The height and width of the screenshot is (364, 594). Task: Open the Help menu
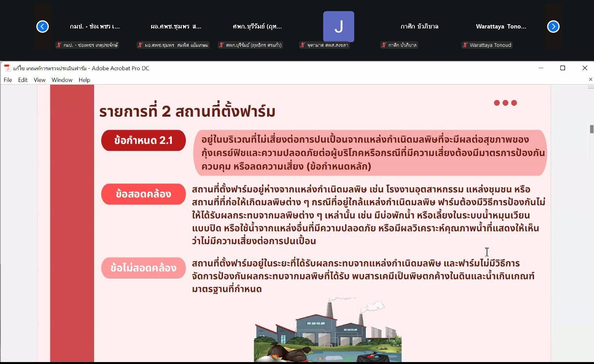(x=84, y=80)
